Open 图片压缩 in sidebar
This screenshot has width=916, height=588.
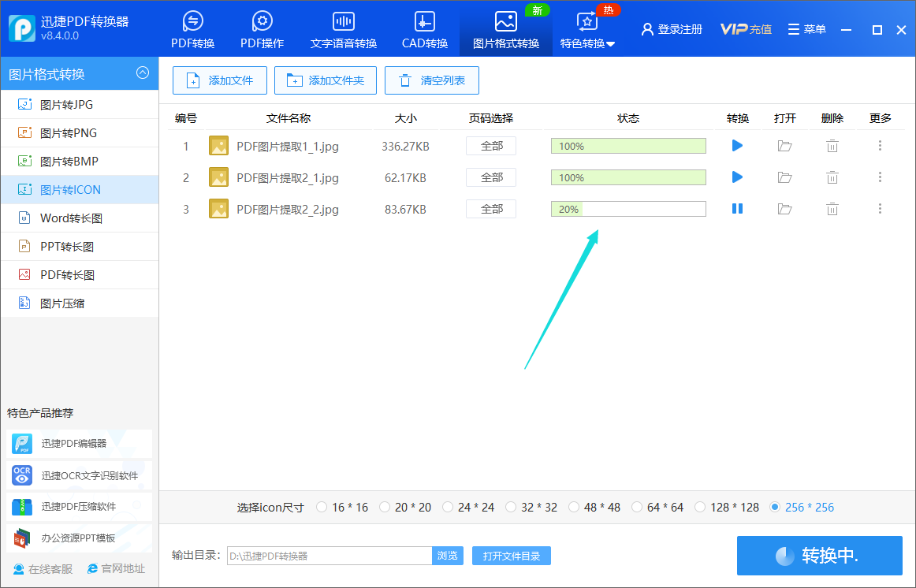(80, 303)
